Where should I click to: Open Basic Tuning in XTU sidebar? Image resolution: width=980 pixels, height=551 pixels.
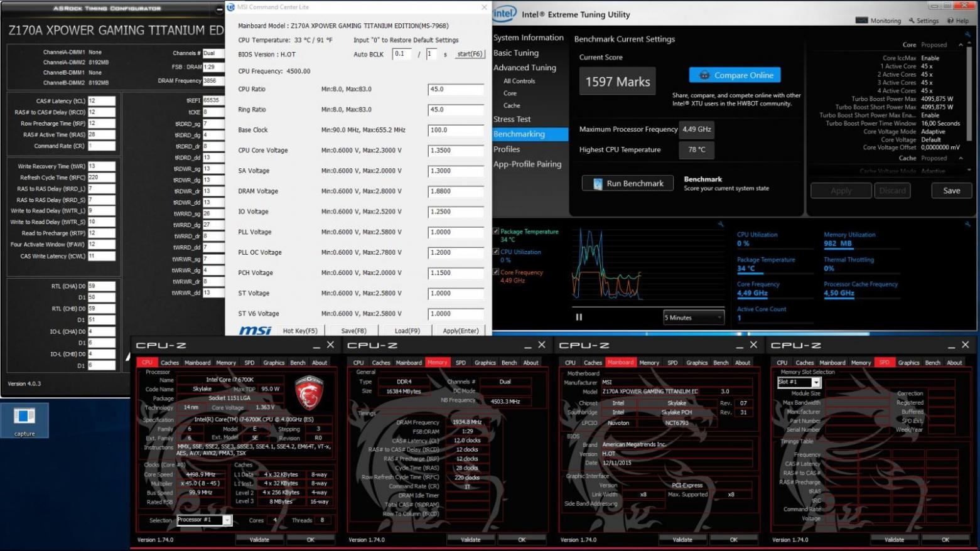click(x=516, y=53)
